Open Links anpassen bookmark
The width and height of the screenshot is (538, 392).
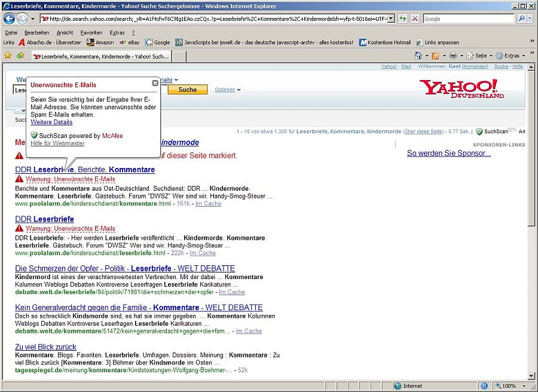point(438,42)
